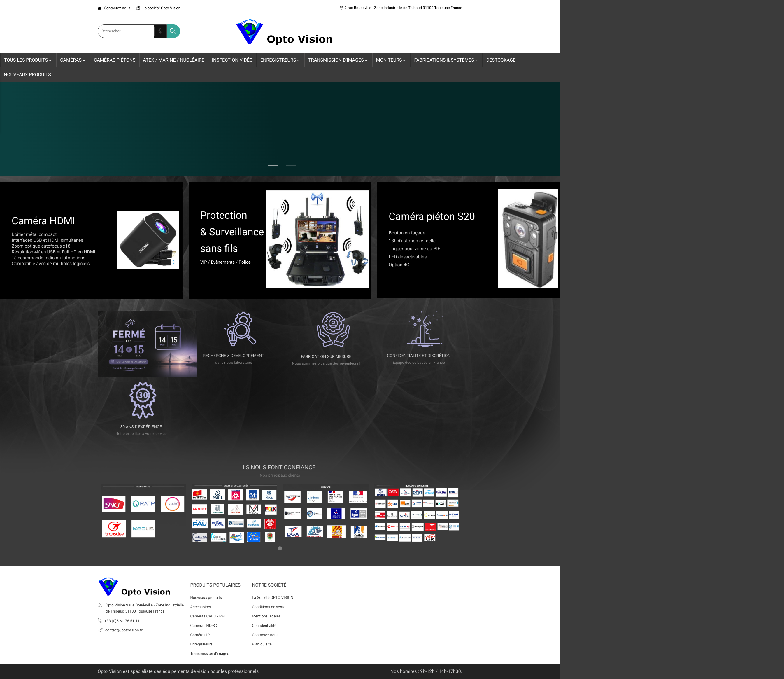
Task: Open the Déstockage menu item
Action: [501, 60]
